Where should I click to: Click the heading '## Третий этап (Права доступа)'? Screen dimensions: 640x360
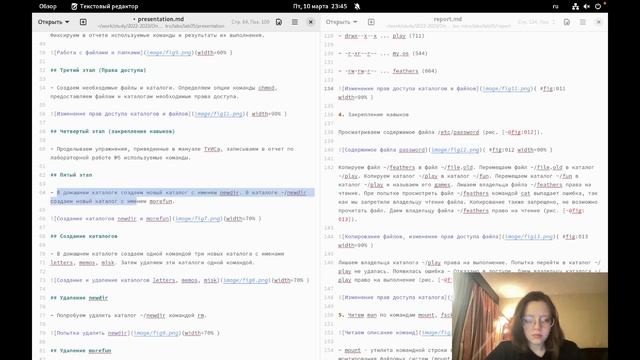pos(98,70)
